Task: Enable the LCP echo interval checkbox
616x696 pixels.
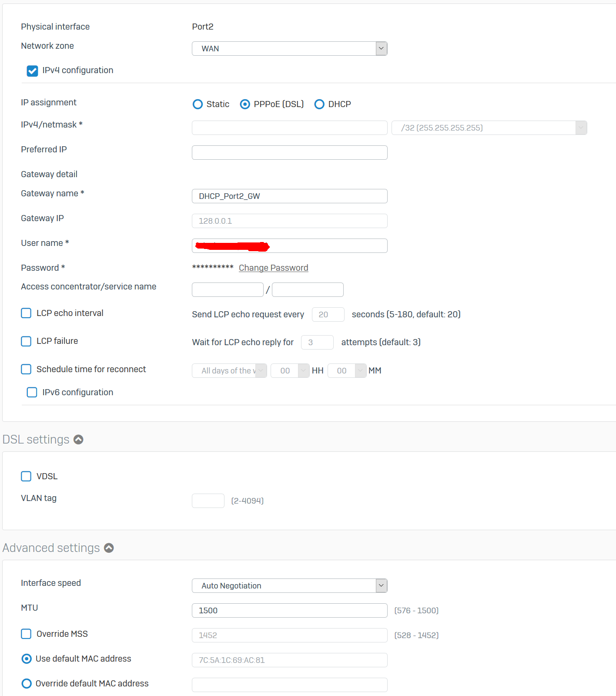Action: pyautogui.click(x=26, y=313)
